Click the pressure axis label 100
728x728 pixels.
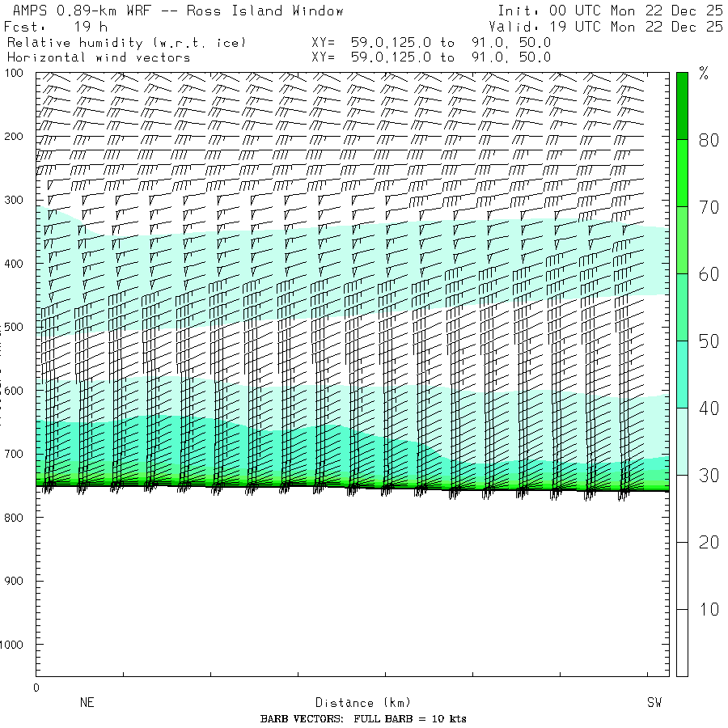14,73
